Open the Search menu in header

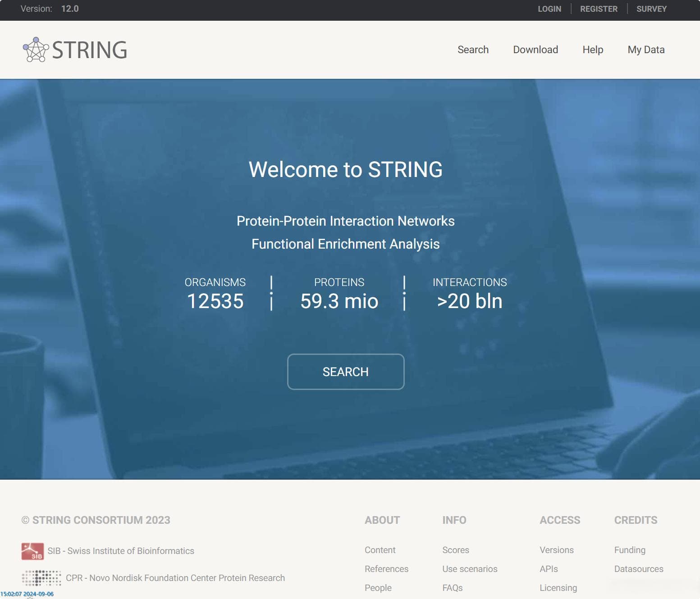(473, 50)
